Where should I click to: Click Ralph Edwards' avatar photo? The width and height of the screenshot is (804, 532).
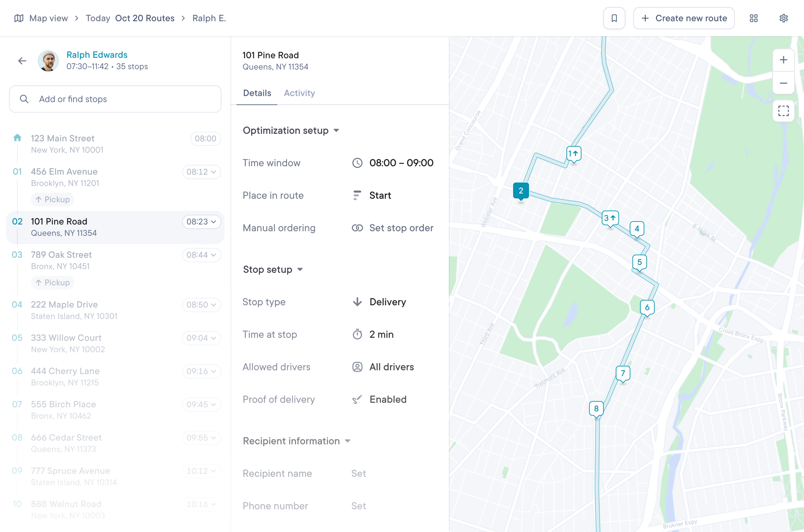48,61
